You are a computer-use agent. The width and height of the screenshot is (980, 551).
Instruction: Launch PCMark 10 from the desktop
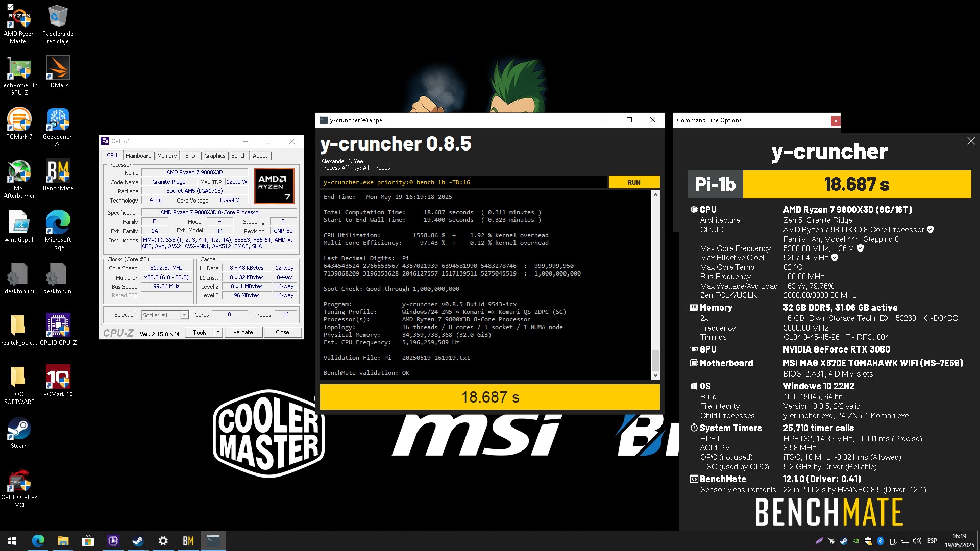point(58,381)
